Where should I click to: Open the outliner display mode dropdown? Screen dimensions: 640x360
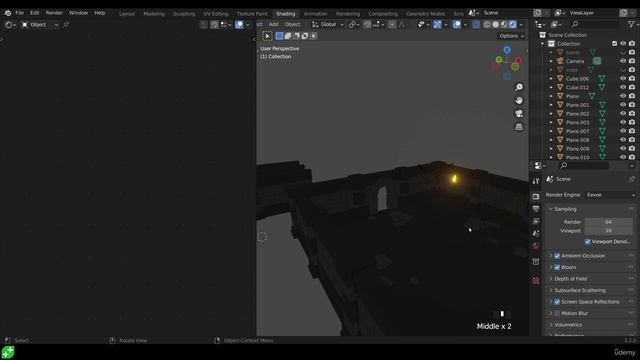click(540, 24)
